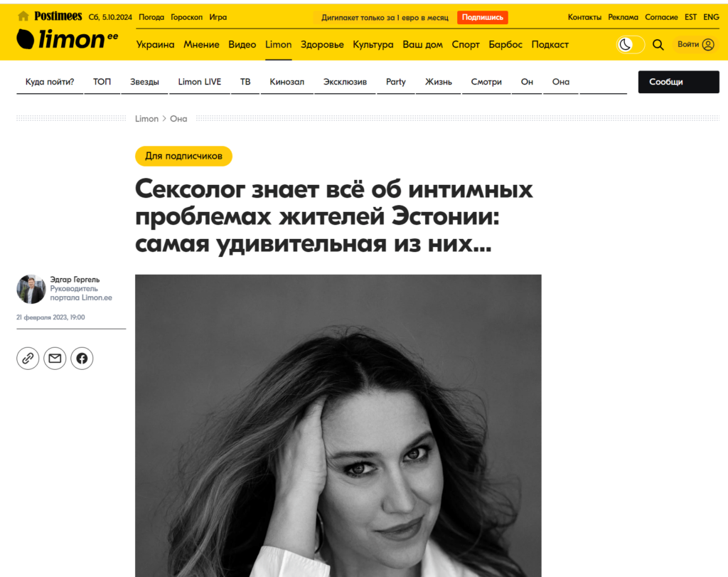Switch language to ENG
Screen dimensions: 728x577
pos(711,17)
